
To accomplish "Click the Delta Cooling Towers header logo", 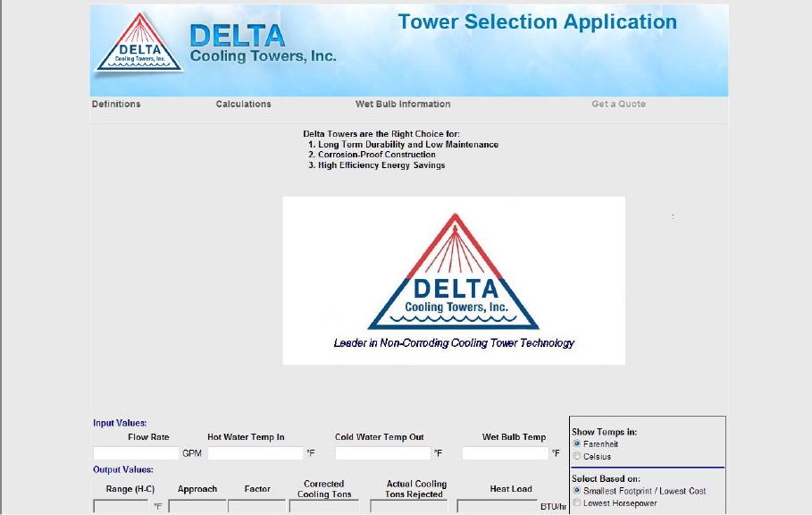I will (138, 43).
